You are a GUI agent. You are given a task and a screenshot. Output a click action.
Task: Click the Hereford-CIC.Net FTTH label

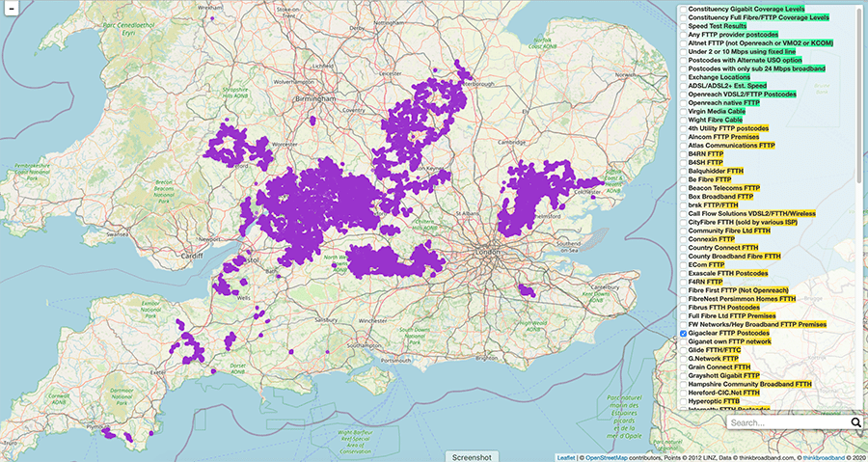724,393
